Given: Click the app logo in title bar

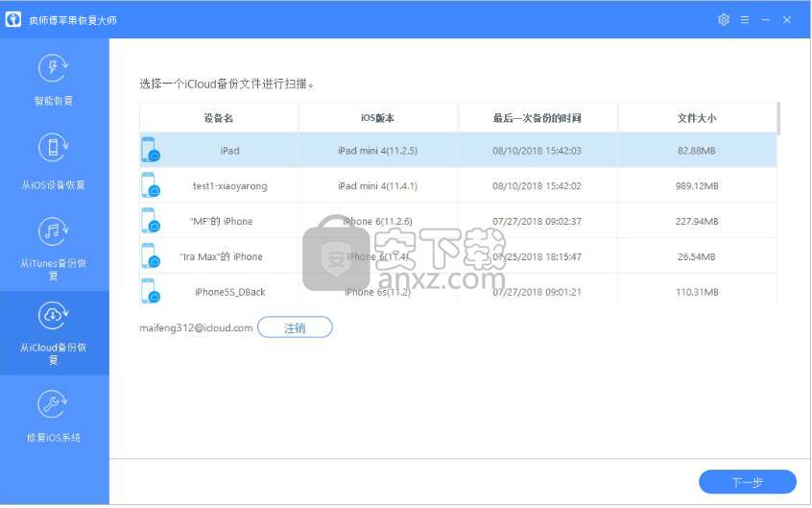Looking at the screenshot, I should click(x=12, y=20).
